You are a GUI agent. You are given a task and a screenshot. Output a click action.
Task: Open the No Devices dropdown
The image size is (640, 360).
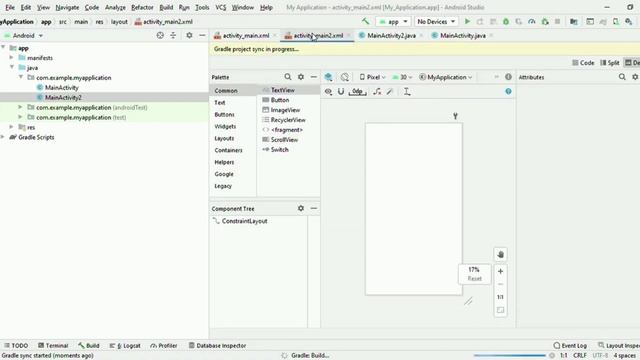pyautogui.click(x=436, y=22)
